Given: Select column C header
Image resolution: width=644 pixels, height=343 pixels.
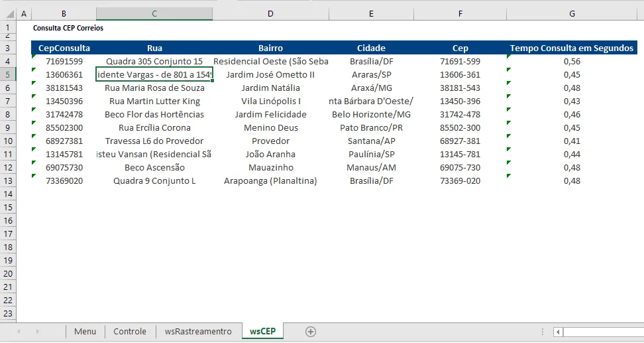Looking at the screenshot, I should pos(154,14).
